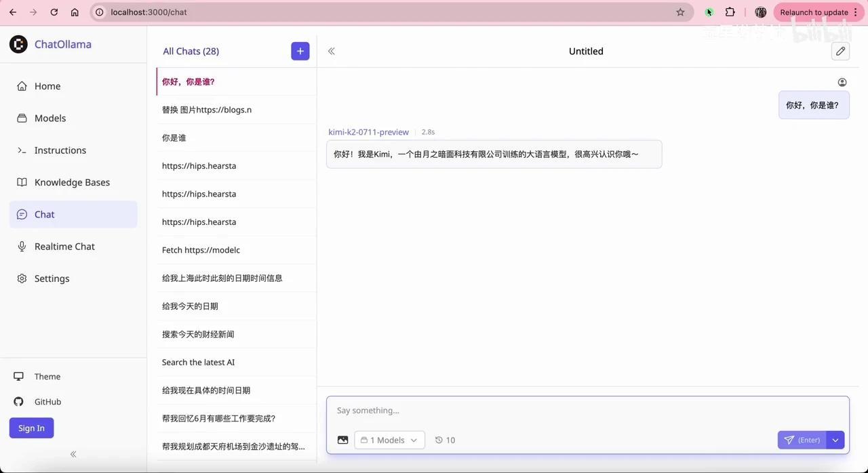The image size is (868, 473).
Task: Click the Instructions terminal prompt icon
Action: coord(22,150)
